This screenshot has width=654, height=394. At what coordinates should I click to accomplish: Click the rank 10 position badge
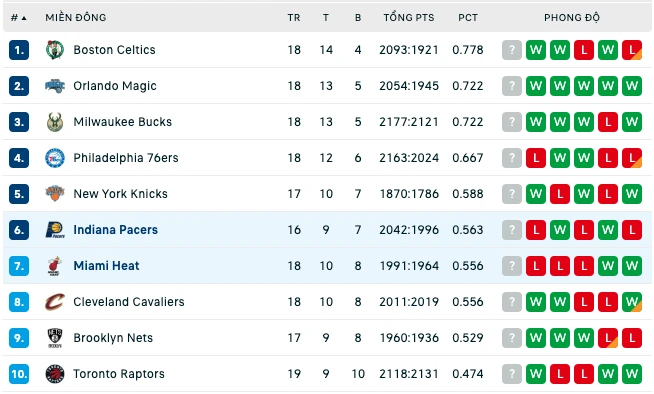[19, 374]
